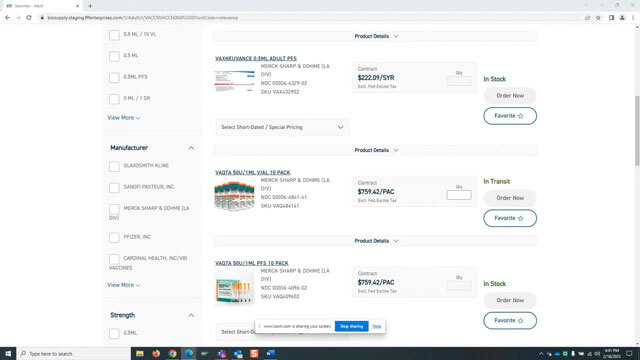The height and width of the screenshot is (360, 640).
Task: Open File Explorer from the taskbar
Action: coord(140,353)
